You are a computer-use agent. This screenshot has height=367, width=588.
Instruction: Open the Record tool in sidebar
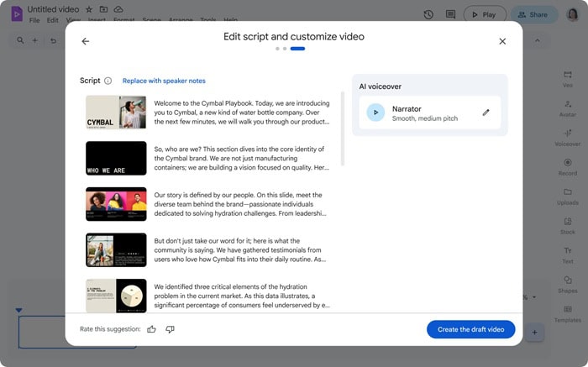point(567,166)
